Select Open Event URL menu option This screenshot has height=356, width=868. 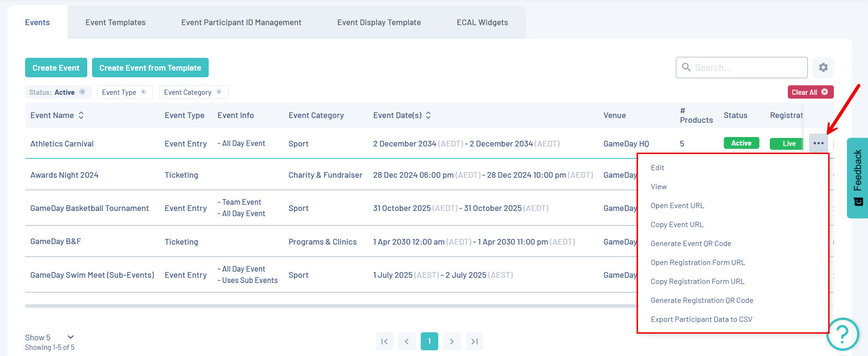point(677,206)
